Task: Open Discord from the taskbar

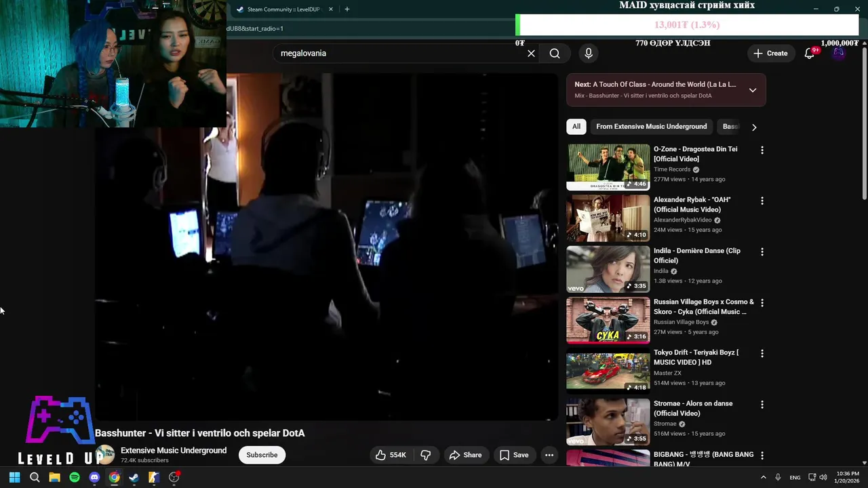Action: (x=94, y=477)
